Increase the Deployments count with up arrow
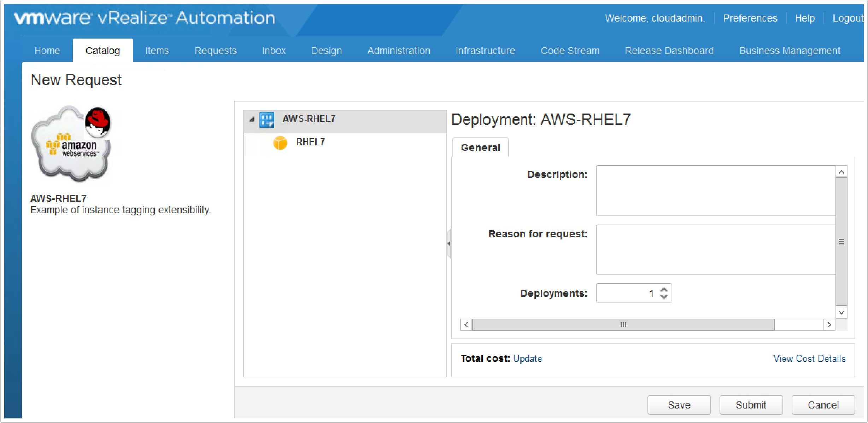This screenshot has height=423, width=868. coord(664,290)
